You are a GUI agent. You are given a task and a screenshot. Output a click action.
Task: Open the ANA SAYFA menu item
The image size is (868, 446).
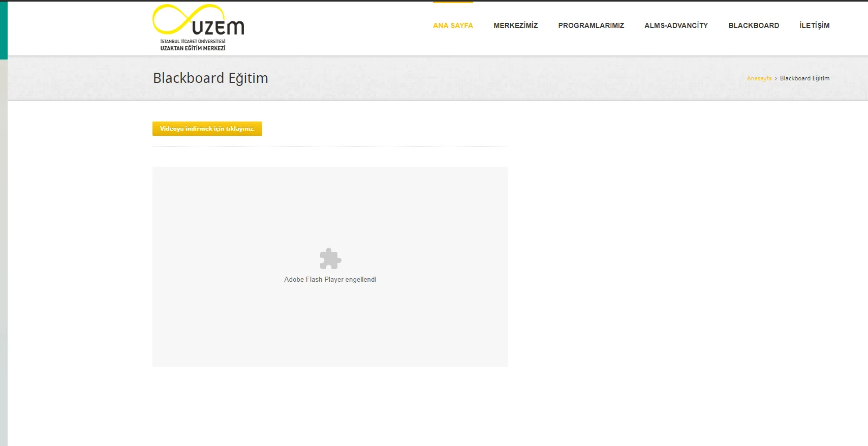[453, 25]
